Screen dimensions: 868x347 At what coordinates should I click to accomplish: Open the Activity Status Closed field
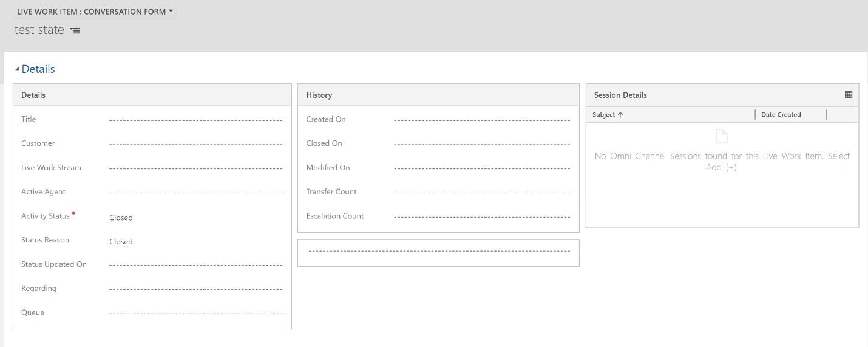(x=195, y=218)
